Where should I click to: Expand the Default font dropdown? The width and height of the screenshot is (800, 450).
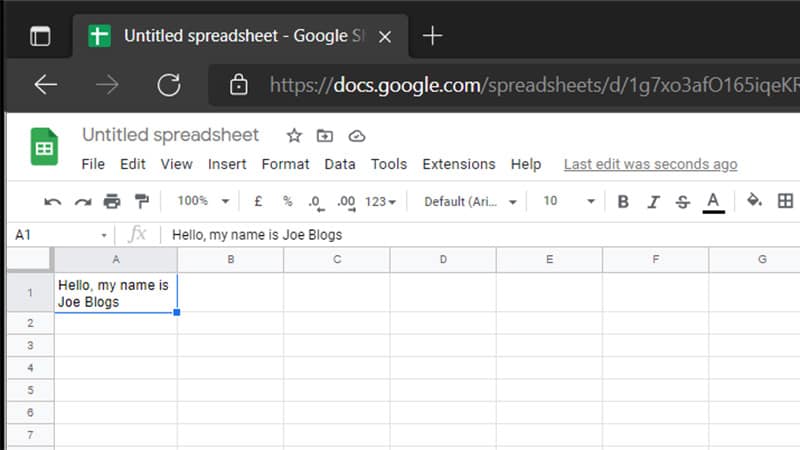(x=470, y=201)
